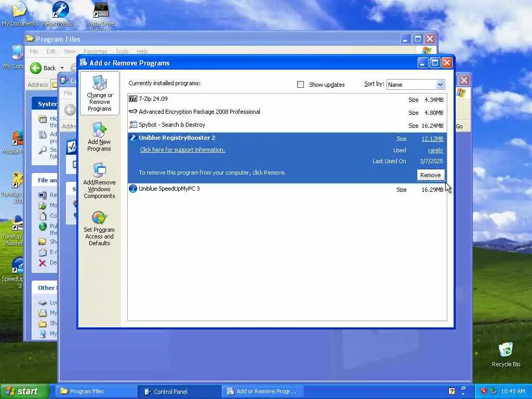The height and width of the screenshot is (399, 532).
Task: Open Add/Remove Windows Components icon
Action: coord(99,180)
